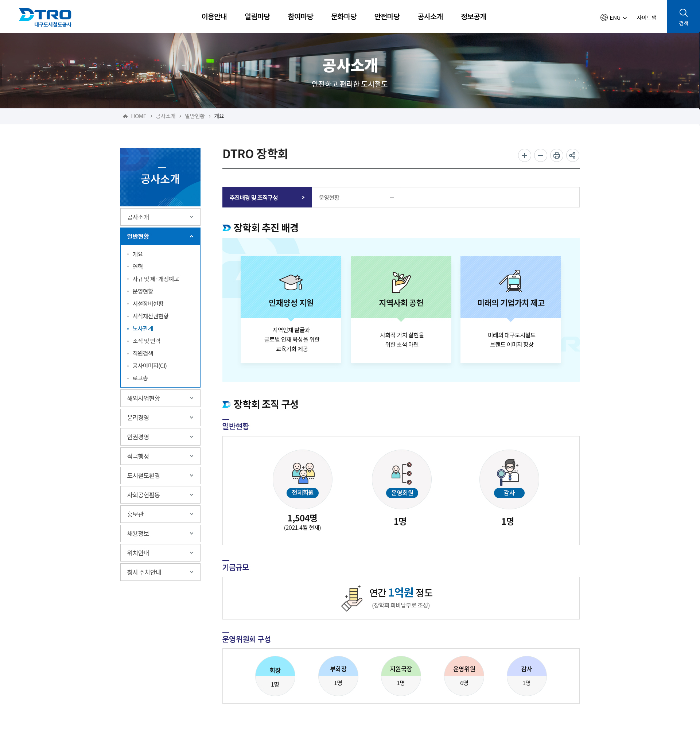Click the print icon near DTRO 장학회 title

tap(557, 156)
